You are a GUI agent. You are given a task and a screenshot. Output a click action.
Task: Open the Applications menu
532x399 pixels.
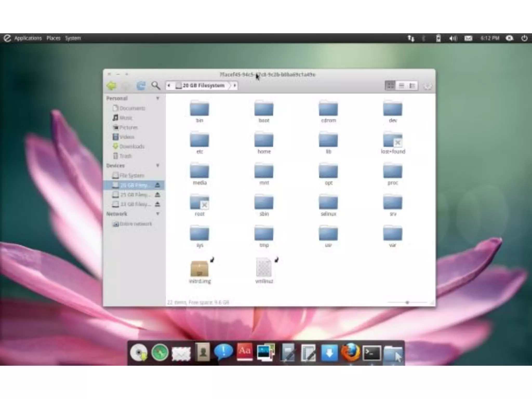click(x=28, y=38)
